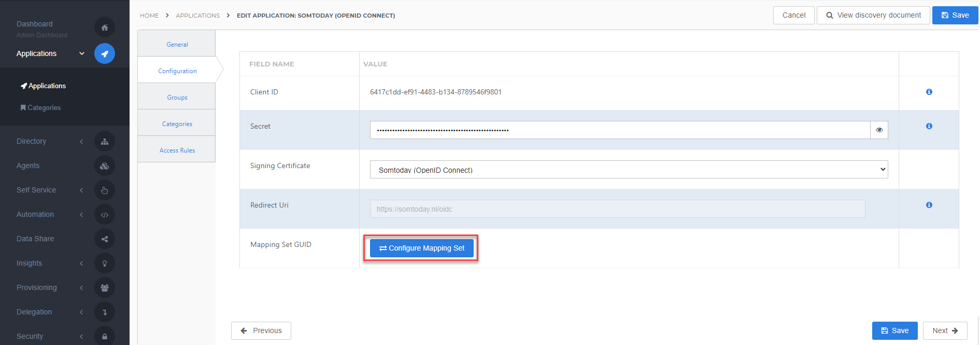Click the bottom Save button

894,330
